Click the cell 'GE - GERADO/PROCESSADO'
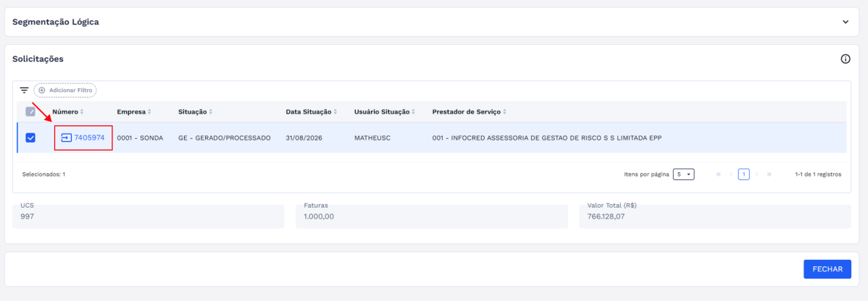The image size is (868, 301). 224,137
